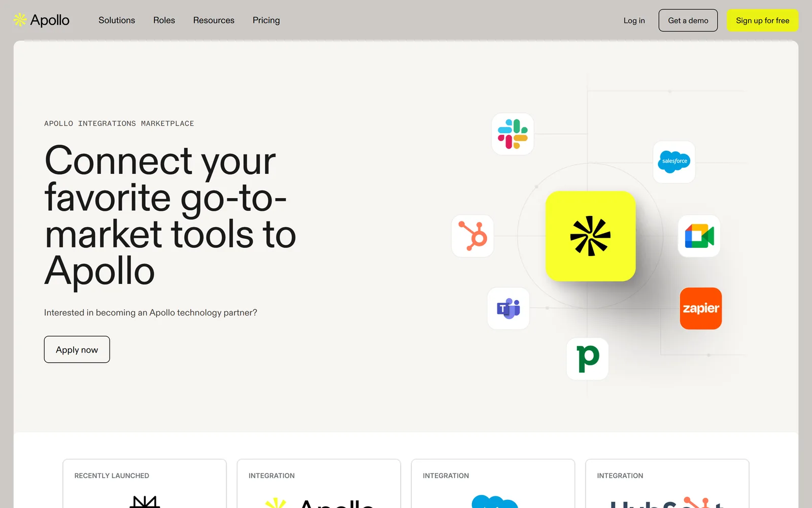Select the orange Zapier icon
The width and height of the screenshot is (812, 508).
(x=701, y=308)
